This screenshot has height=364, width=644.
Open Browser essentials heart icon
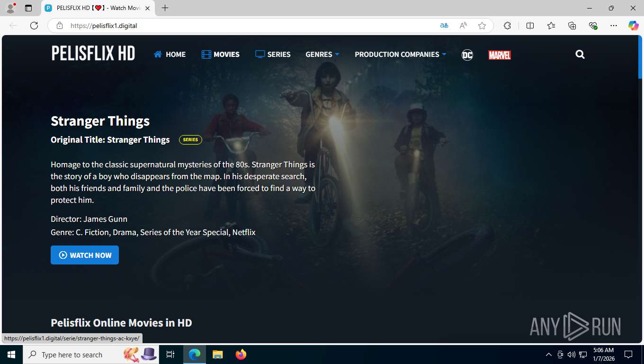[x=593, y=26]
